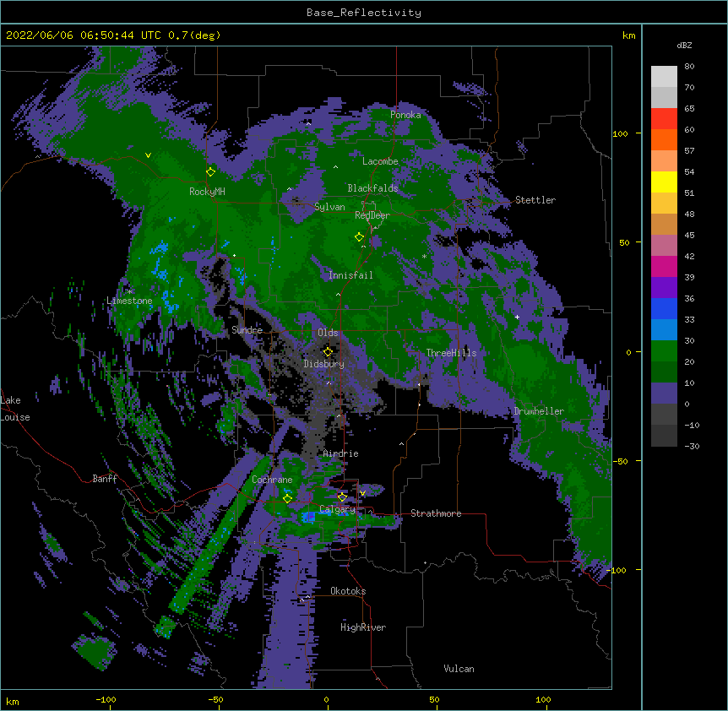Click the Didsbury label
This screenshot has width=728, height=711.
pyautogui.click(x=324, y=364)
